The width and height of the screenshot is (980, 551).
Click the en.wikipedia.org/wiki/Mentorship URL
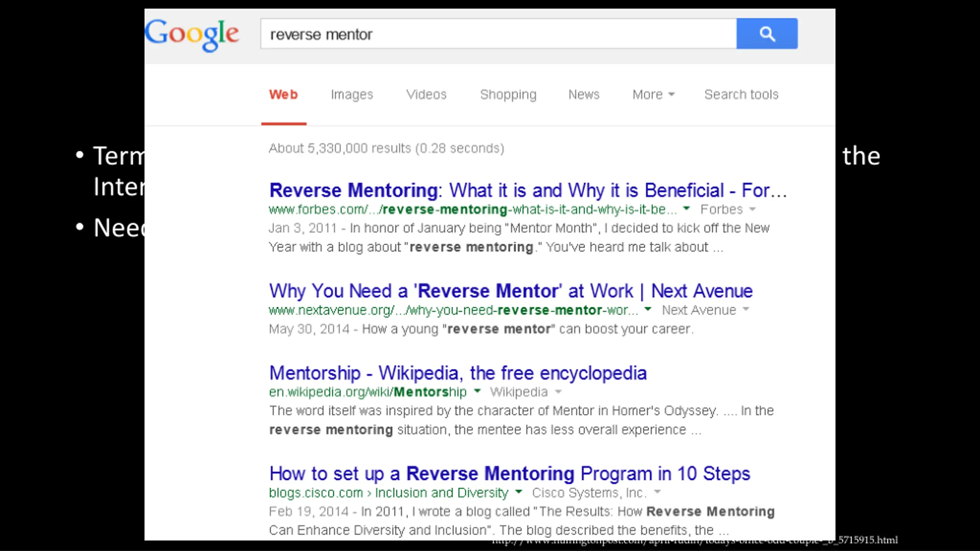click(368, 392)
